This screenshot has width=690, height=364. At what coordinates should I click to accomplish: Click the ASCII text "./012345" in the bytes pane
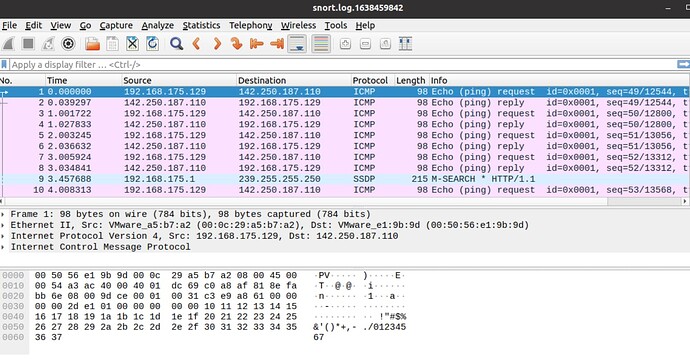click(x=385, y=327)
